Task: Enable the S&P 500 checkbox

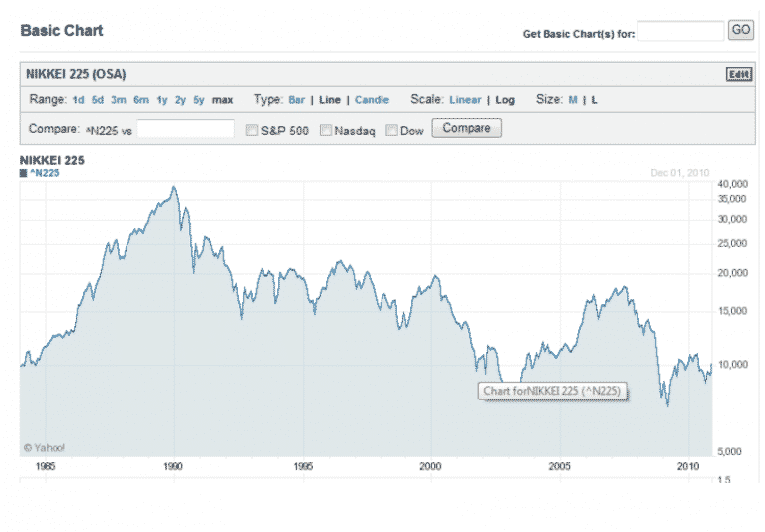Action: point(252,130)
